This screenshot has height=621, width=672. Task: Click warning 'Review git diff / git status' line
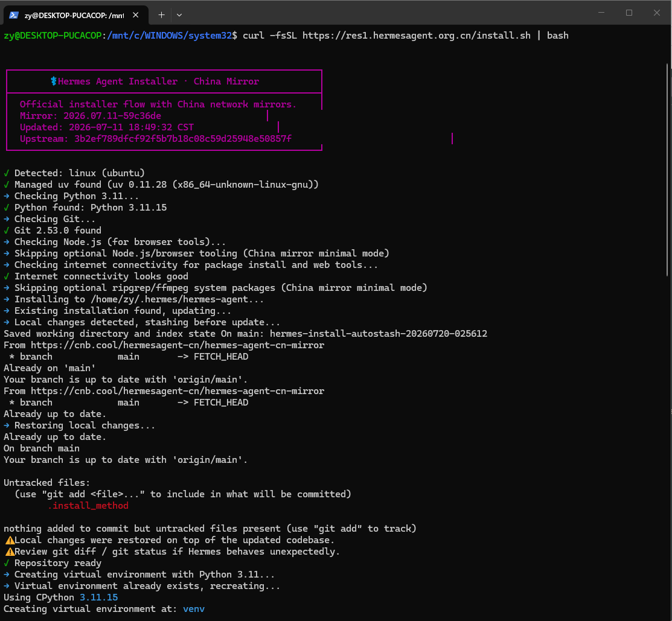click(x=172, y=552)
